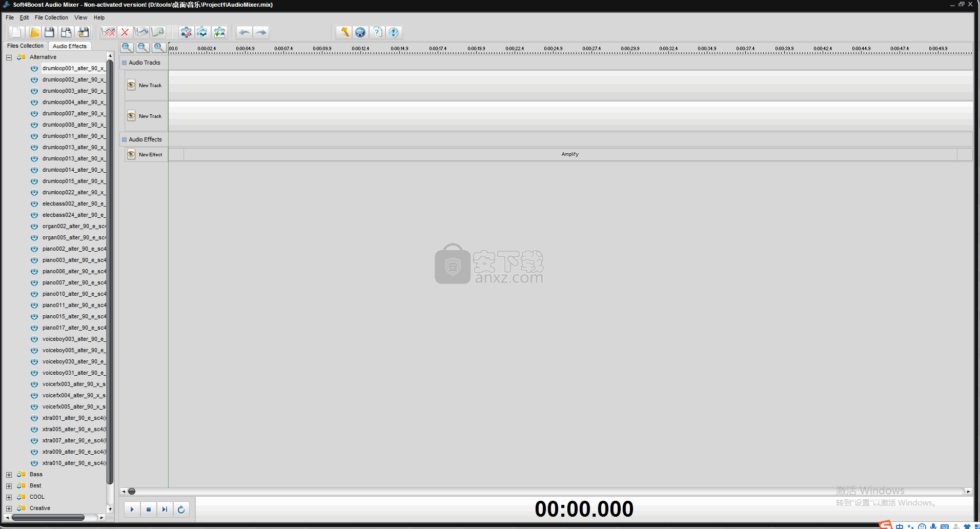Expand the Bass folder

9,475
